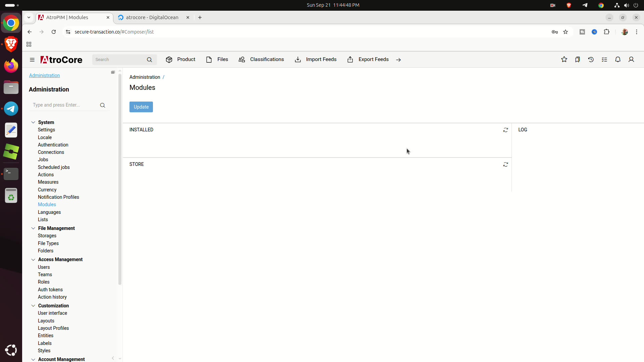Screen dimensions: 644x362
Task: Open Firefox from the Ubuntu dock
Action: click(11, 66)
